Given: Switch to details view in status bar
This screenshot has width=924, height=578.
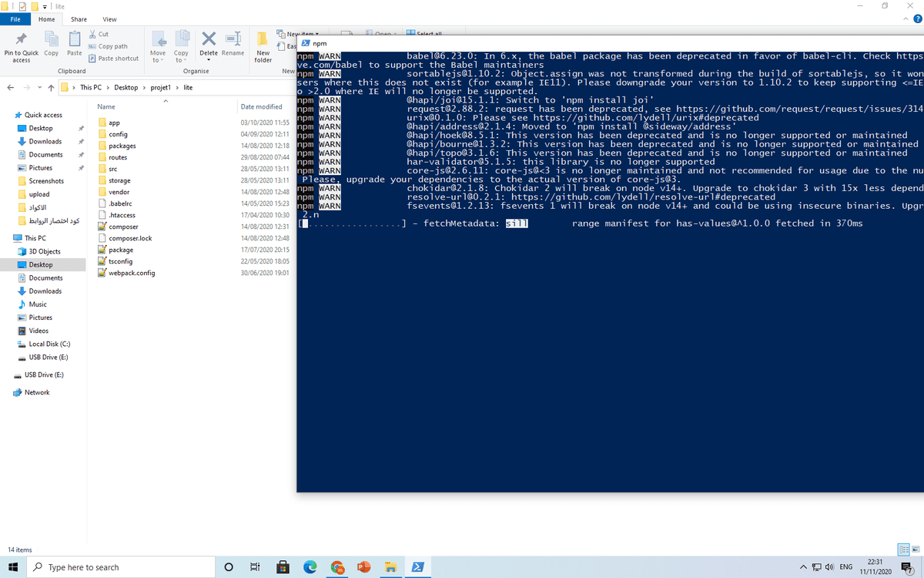Looking at the screenshot, I should [x=903, y=549].
